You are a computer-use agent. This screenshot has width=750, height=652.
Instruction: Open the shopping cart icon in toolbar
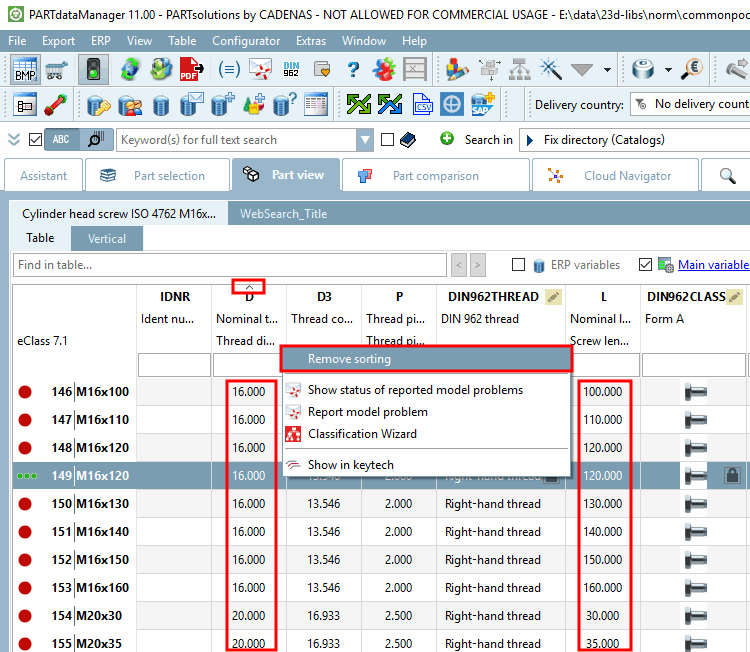tap(56, 70)
